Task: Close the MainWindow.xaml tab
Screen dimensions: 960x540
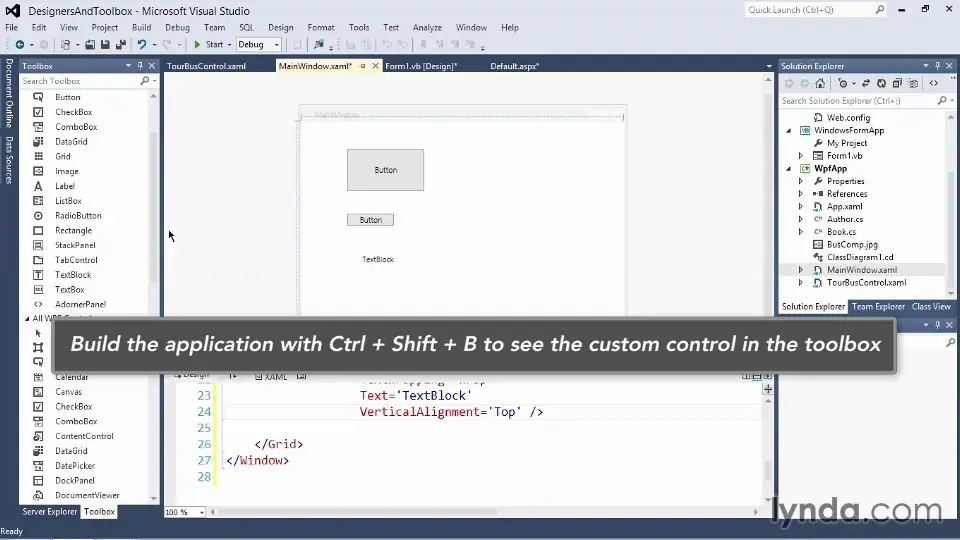Action: [375, 66]
